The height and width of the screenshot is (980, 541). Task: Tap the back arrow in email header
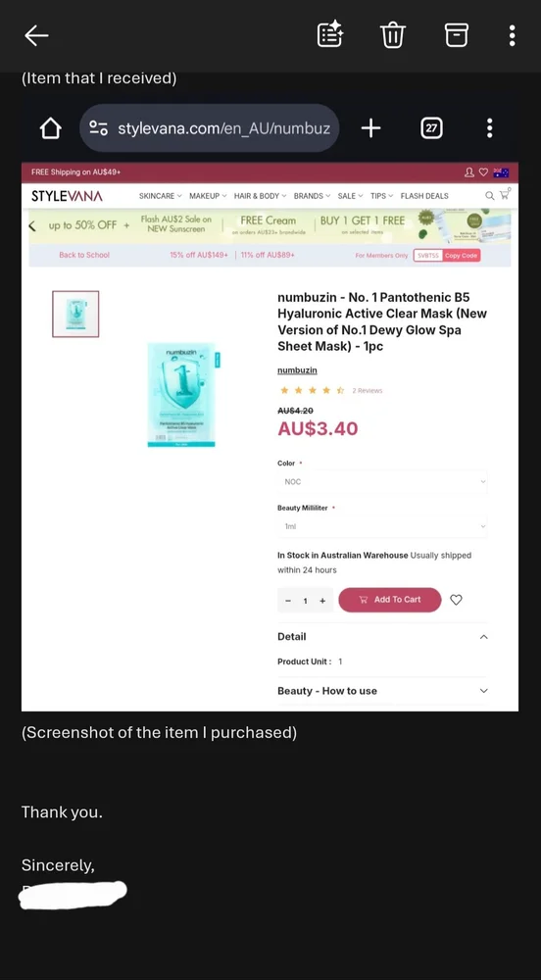click(36, 35)
